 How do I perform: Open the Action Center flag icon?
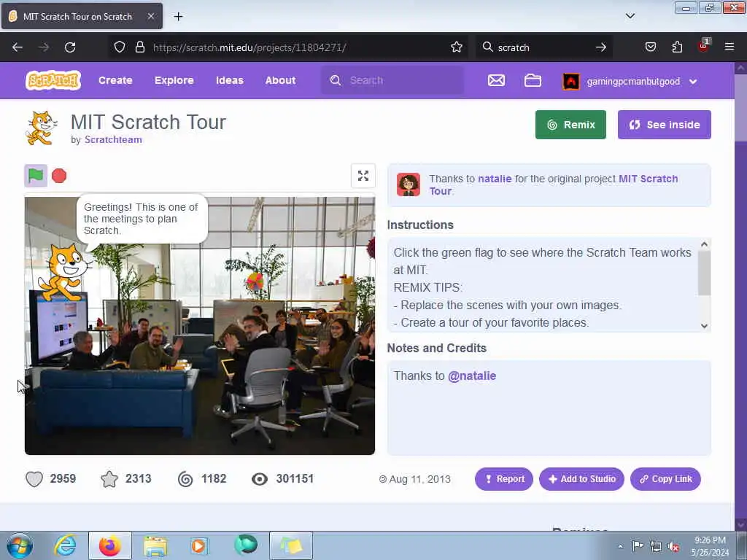(x=638, y=545)
